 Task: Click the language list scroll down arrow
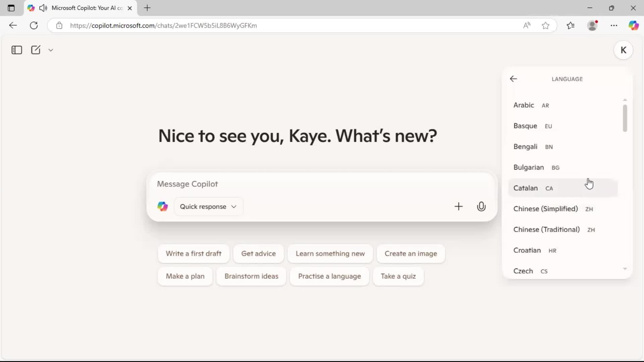tap(625, 269)
